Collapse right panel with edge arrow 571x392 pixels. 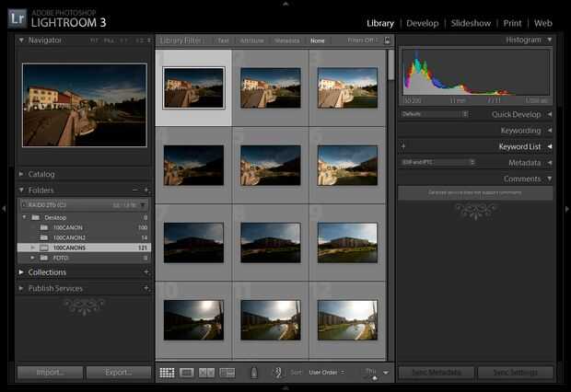[567, 209]
